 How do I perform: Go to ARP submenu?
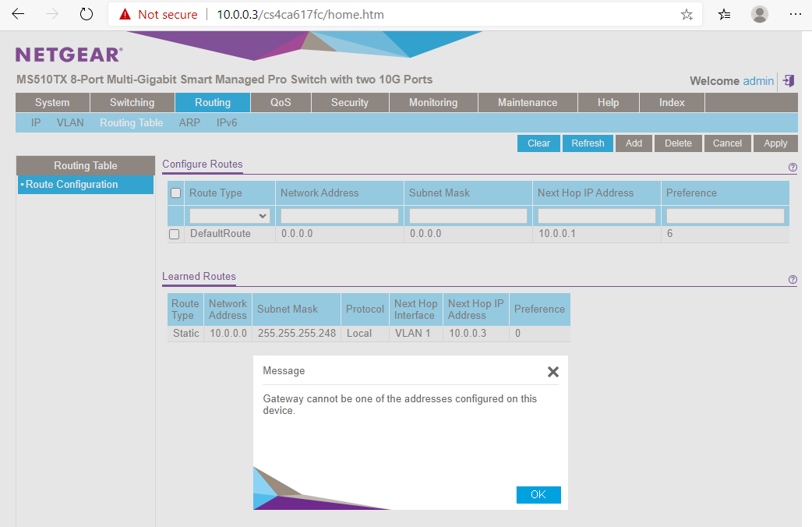click(189, 123)
